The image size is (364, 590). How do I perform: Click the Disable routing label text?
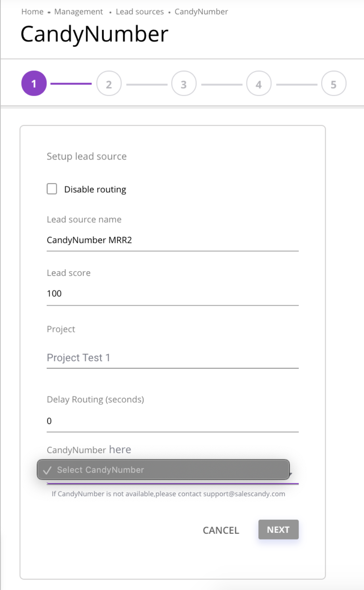click(95, 189)
